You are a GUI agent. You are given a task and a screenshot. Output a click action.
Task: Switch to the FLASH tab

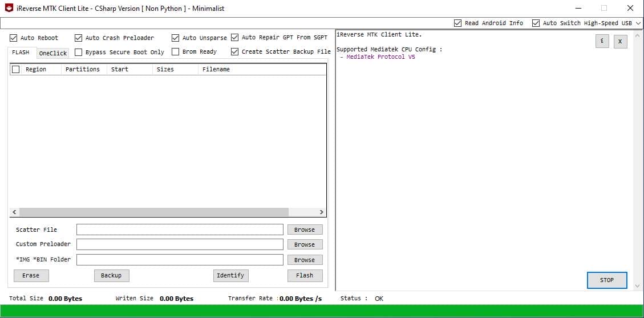(x=21, y=53)
